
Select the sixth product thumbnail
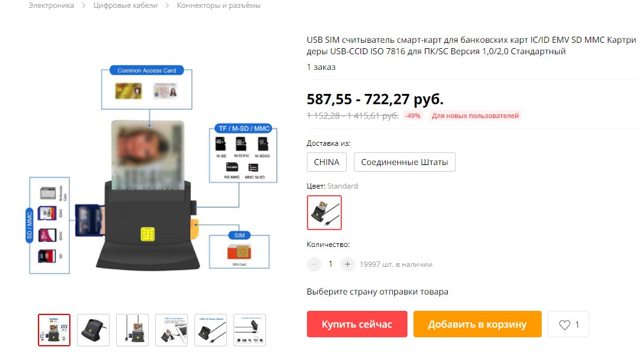point(250,330)
